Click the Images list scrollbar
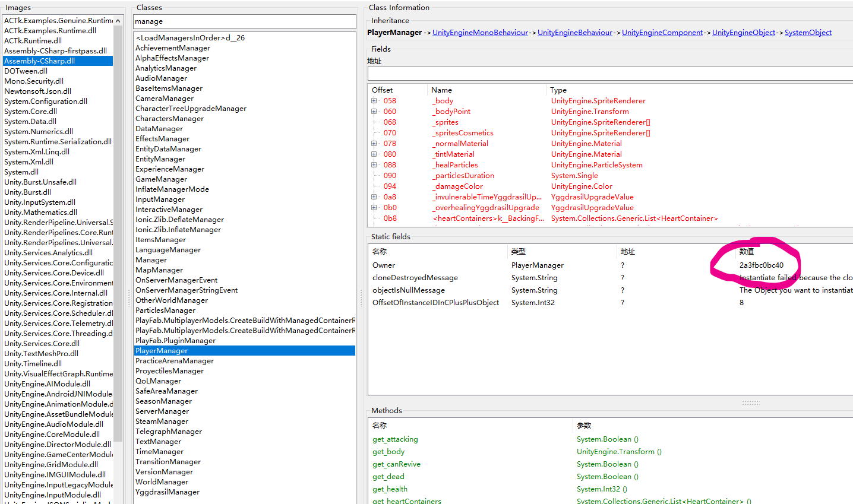 pos(118,237)
